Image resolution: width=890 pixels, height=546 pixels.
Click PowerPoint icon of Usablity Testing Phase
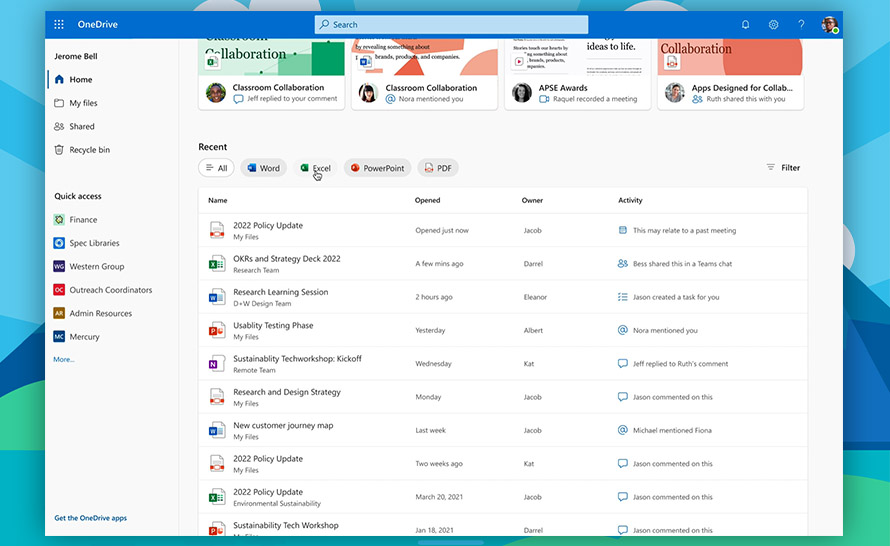click(x=217, y=330)
